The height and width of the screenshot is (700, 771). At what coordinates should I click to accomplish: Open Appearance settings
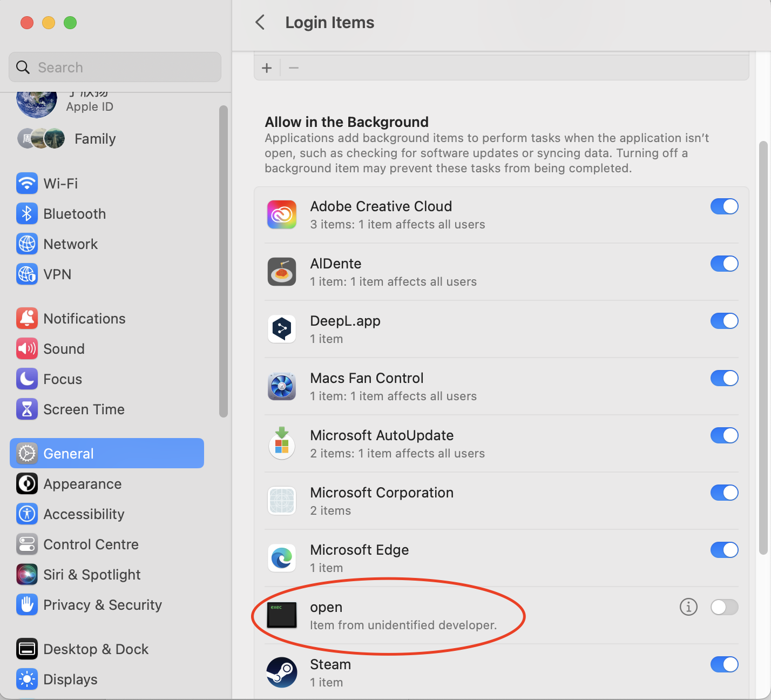click(82, 483)
